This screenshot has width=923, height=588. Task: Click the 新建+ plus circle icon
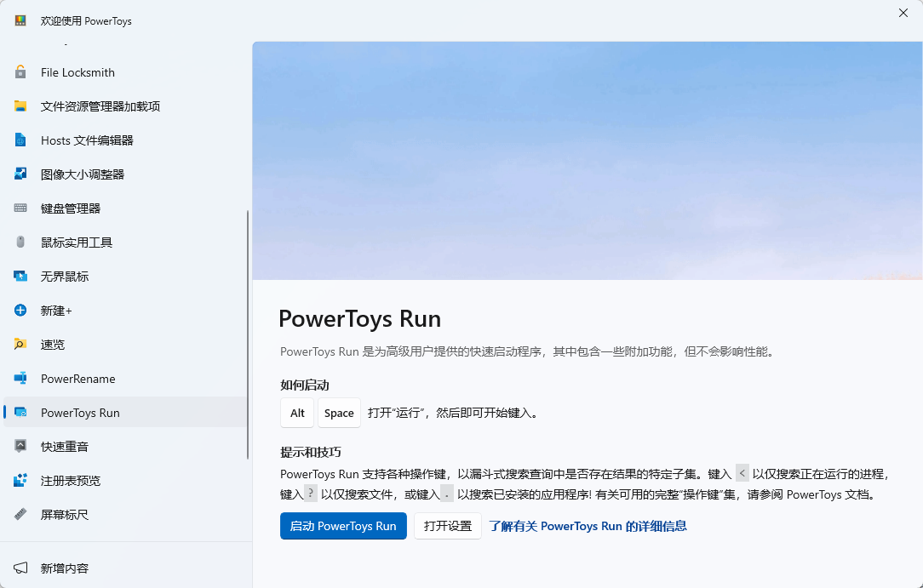[x=20, y=311]
